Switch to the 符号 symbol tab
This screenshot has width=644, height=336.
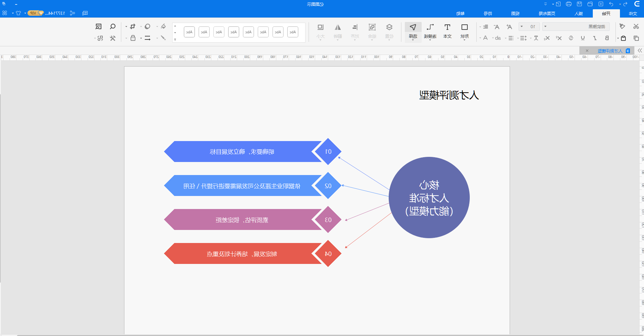[x=488, y=13]
